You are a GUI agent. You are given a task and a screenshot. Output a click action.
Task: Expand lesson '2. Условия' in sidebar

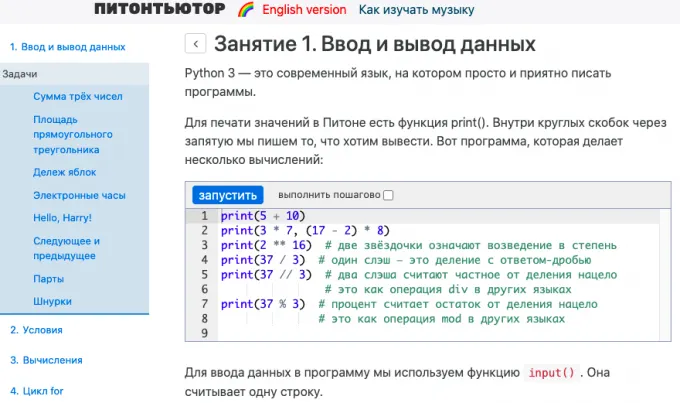pos(37,329)
